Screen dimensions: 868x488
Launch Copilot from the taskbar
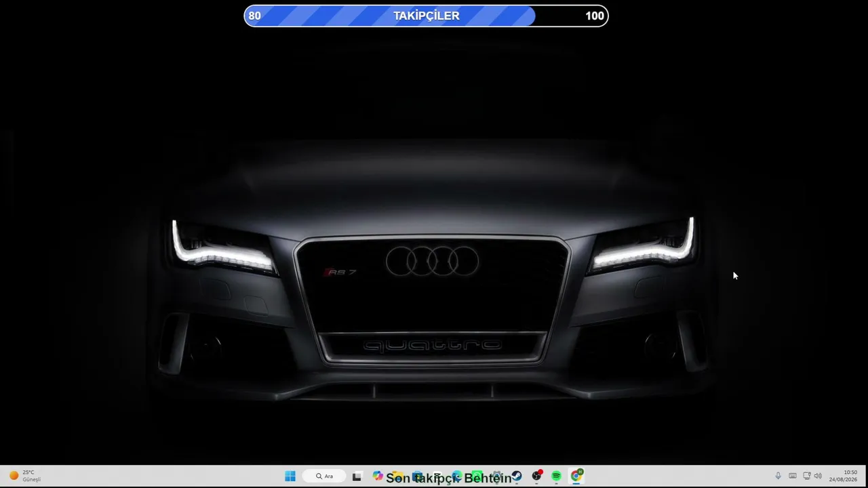378,476
